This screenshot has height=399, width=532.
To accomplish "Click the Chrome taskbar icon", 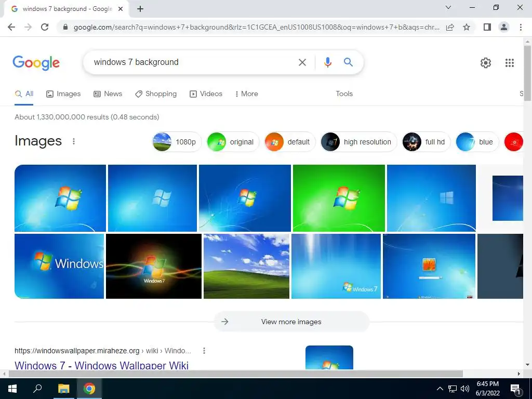I will click(x=89, y=389).
